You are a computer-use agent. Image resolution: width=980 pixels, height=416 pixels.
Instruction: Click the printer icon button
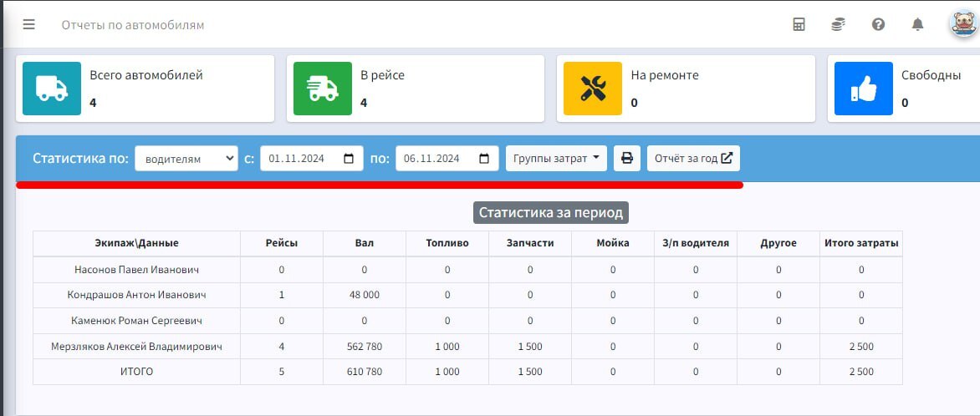coord(627,158)
